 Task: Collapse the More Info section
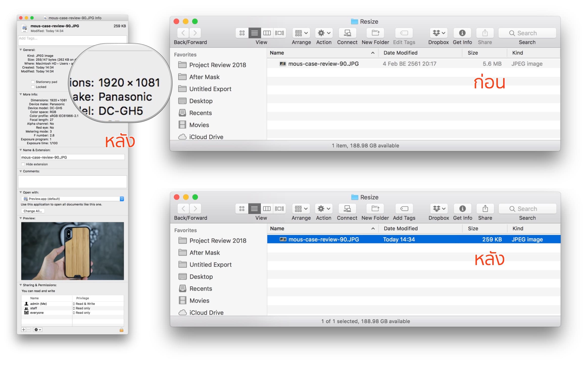point(20,94)
